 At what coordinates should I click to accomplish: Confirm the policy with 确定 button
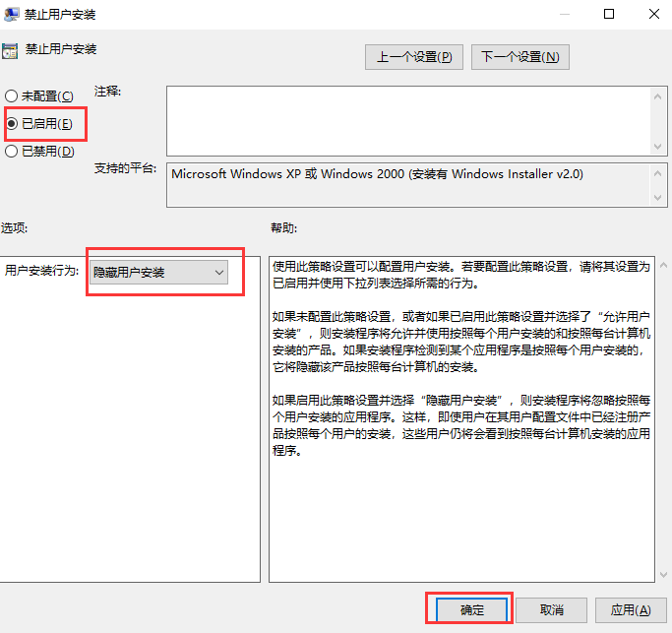pos(472,609)
